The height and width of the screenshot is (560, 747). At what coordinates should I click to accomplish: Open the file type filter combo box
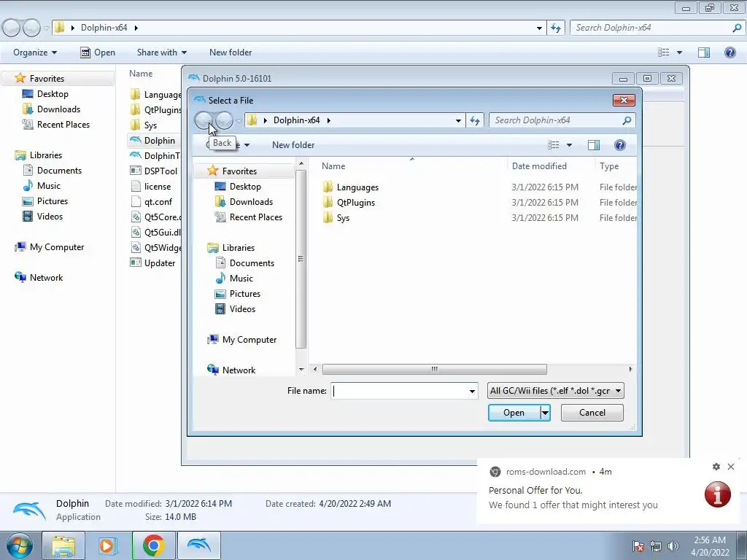pyautogui.click(x=555, y=391)
